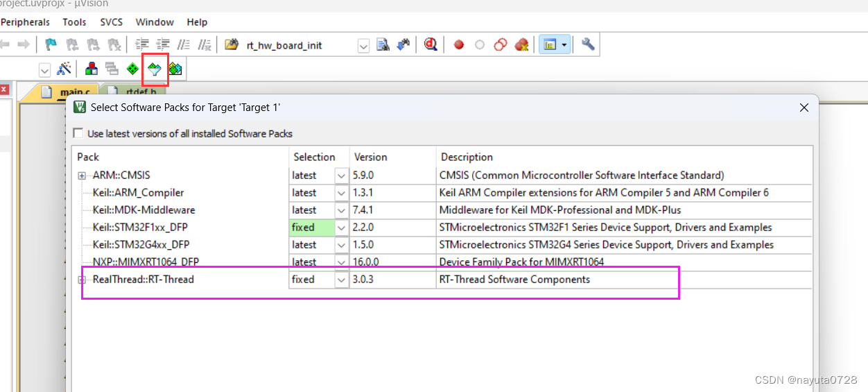Close side panel with red x
Viewport: 868px width, 392px height.
[x=3, y=90]
